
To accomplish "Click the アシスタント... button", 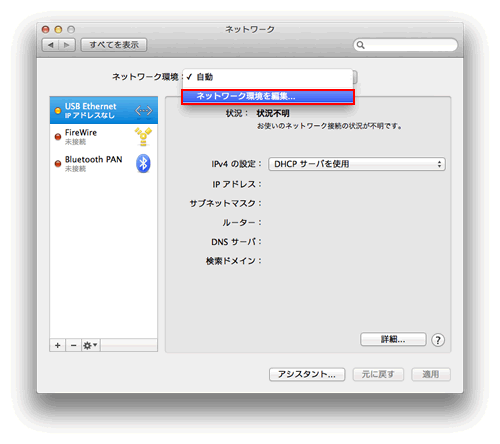I will pos(307,374).
